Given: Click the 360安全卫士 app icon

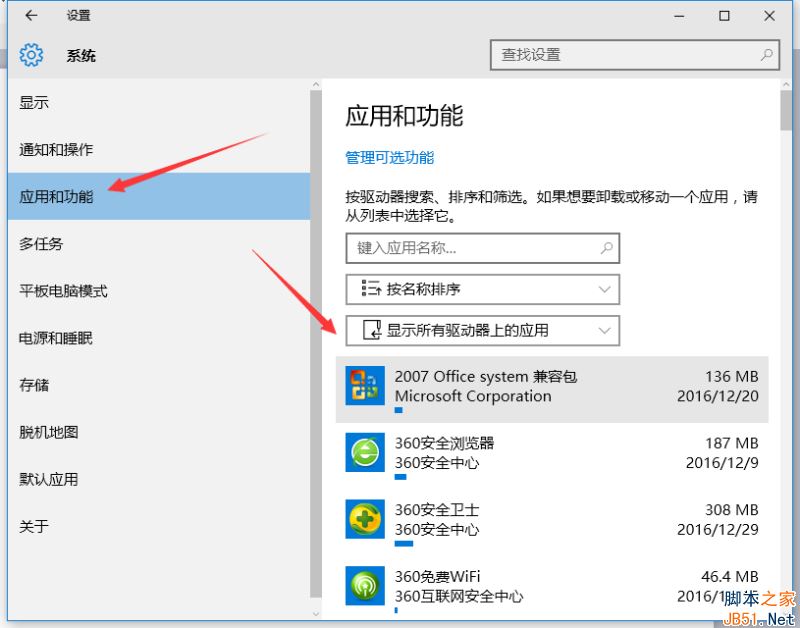Looking at the screenshot, I should [x=365, y=519].
